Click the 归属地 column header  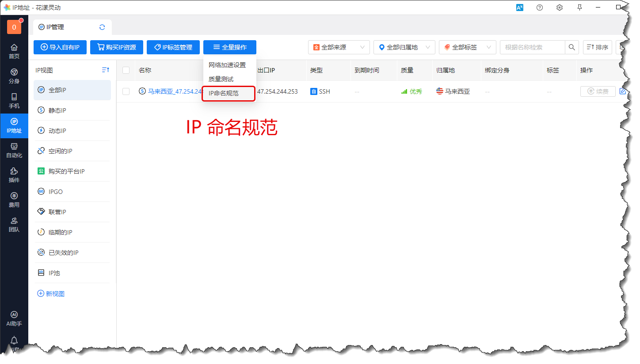(x=446, y=70)
